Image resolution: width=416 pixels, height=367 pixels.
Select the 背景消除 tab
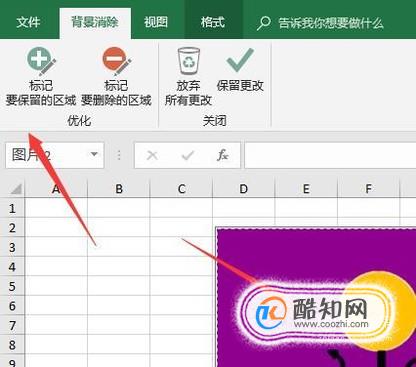click(95, 22)
